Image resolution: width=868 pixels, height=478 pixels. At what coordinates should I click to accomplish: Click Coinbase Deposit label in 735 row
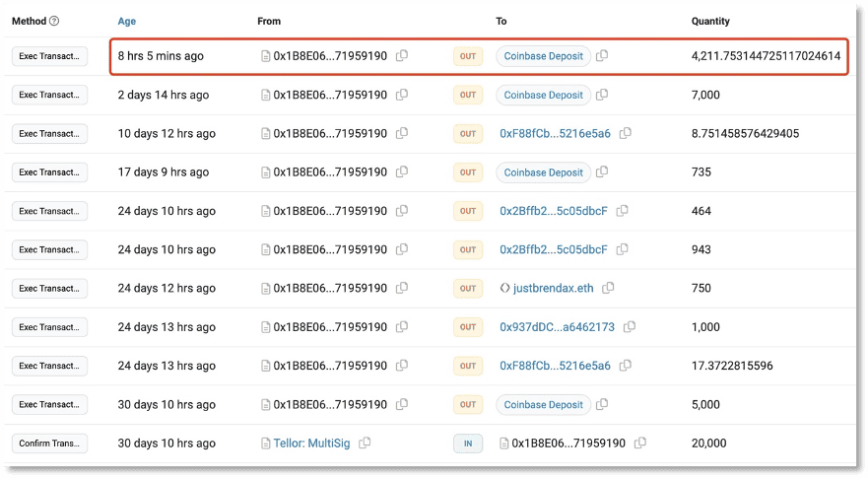[543, 172]
